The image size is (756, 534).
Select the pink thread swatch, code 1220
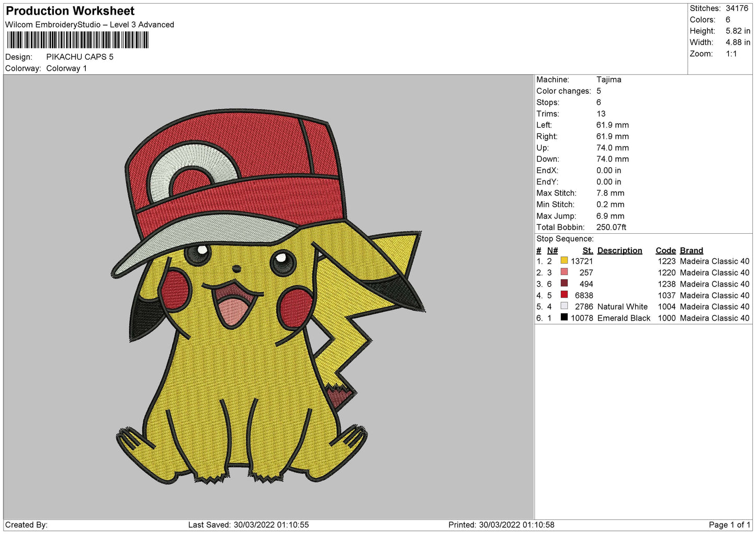click(564, 272)
